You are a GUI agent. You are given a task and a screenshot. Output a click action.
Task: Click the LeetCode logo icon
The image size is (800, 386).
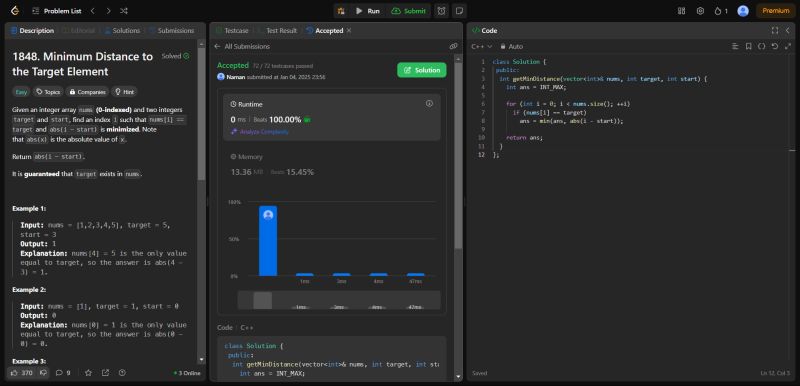tap(15, 11)
